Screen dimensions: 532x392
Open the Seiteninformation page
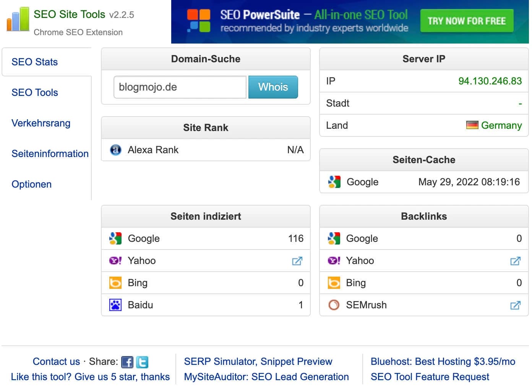click(x=50, y=154)
